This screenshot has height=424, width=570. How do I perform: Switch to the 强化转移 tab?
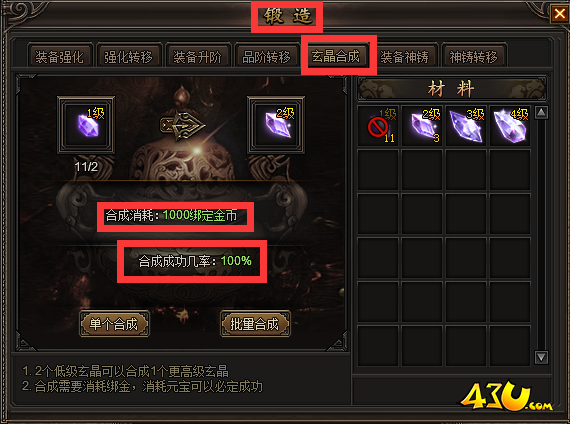click(x=128, y=56)
